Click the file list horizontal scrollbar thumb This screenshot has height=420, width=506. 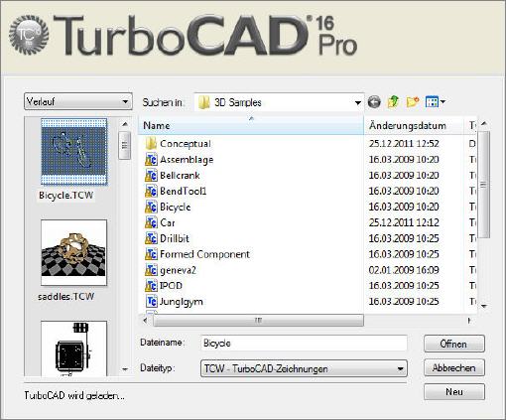click(x=259, y=321)
